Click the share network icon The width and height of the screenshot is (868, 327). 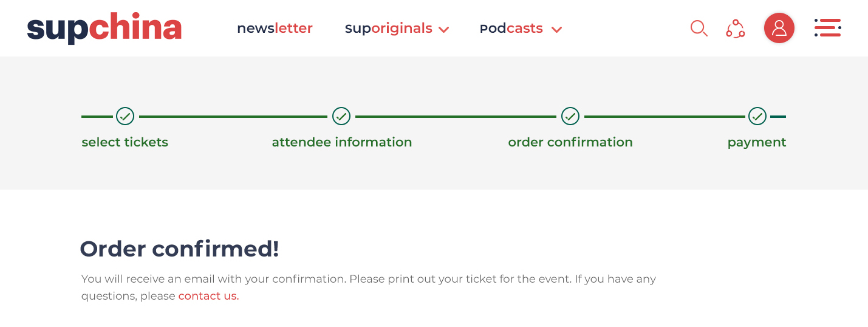(x=736, y=29)
